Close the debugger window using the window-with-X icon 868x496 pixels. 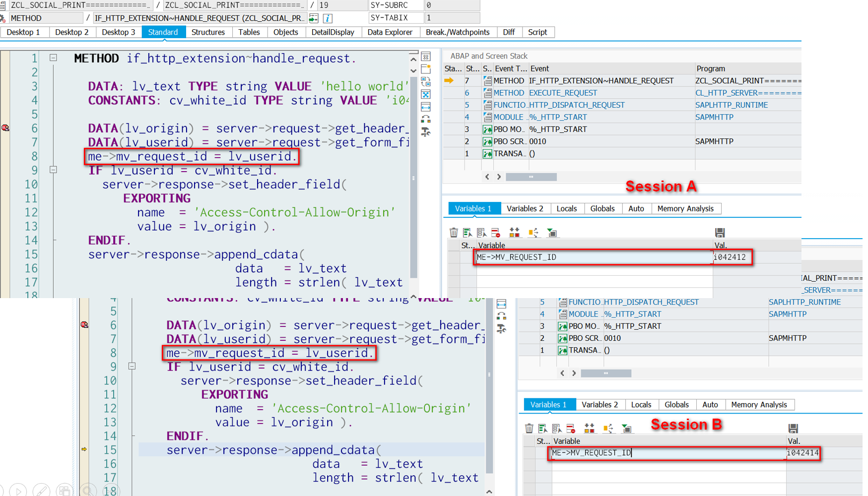[426, 57]
